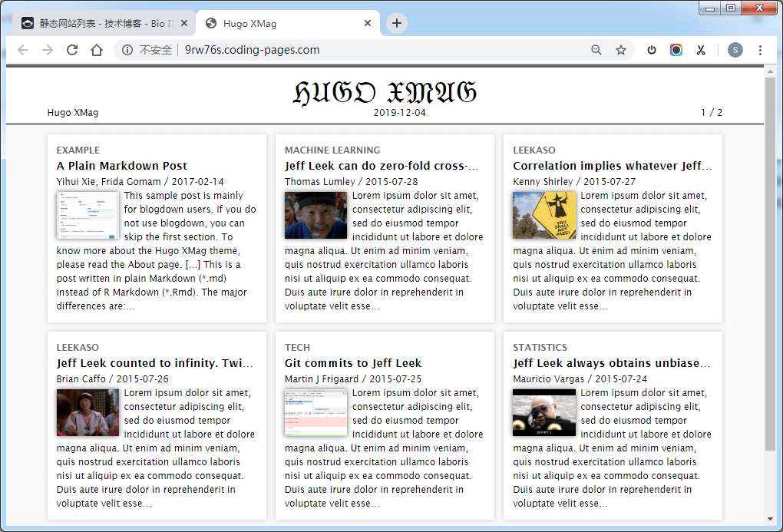
Task: Click author line Brian Caffo / 2015-07-26
Action: click(x=112, y=379)
